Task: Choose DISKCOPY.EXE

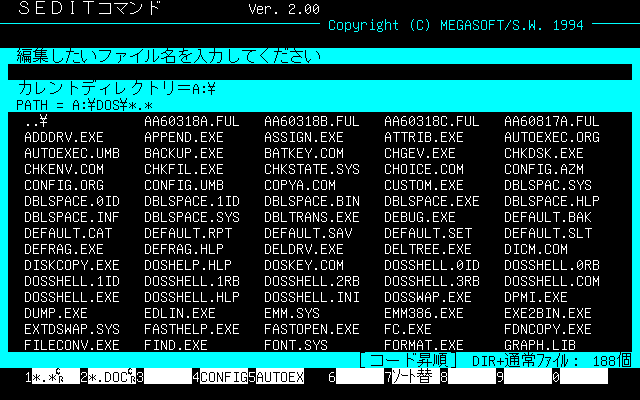Action: tap(72, 265)
